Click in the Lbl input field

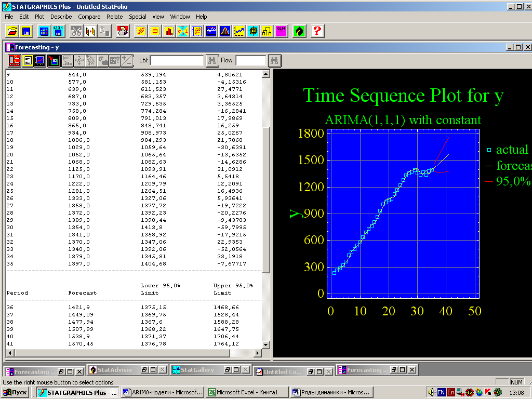tap(177, 61)
